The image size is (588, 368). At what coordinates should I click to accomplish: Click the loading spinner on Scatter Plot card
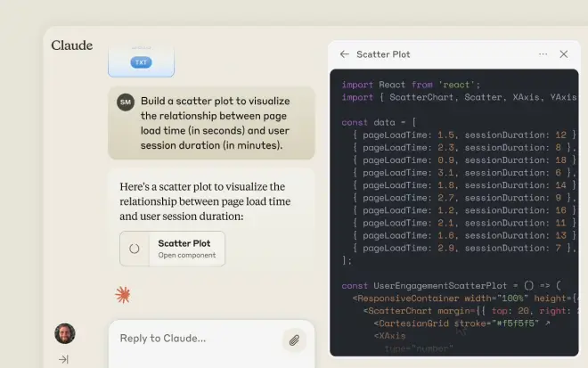pos(135,249)
